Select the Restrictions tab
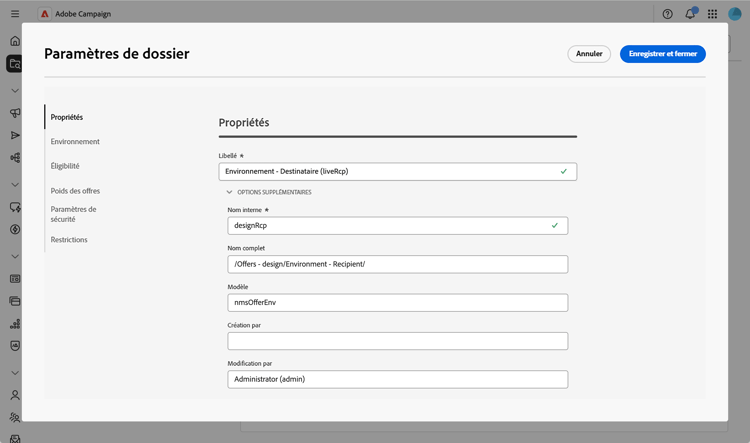 tap(69, 240)
